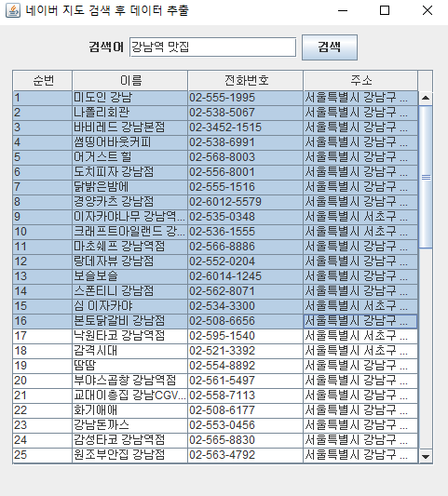
Task: Focus the 검색어 input field
Action: click(x=212, y=47)
